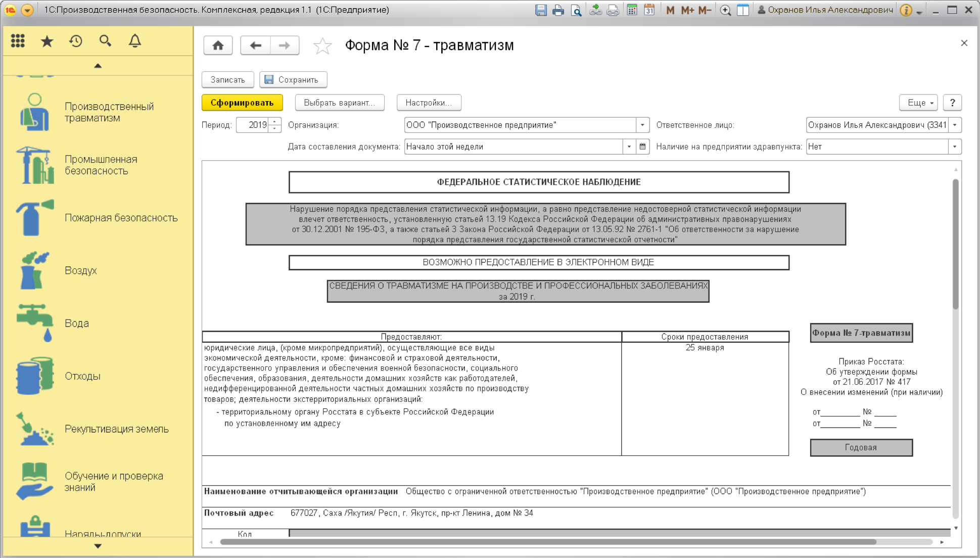Image resolution: width=980 pixels, height=558 pixels.
Task: Expand the Организация dropdown arrow
Action: point(642,125)
